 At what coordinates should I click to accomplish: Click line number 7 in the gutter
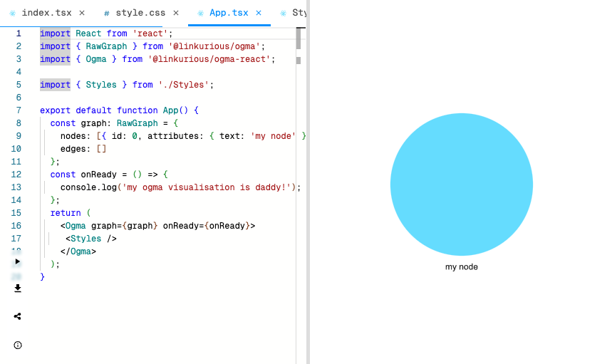coord(19,110)
